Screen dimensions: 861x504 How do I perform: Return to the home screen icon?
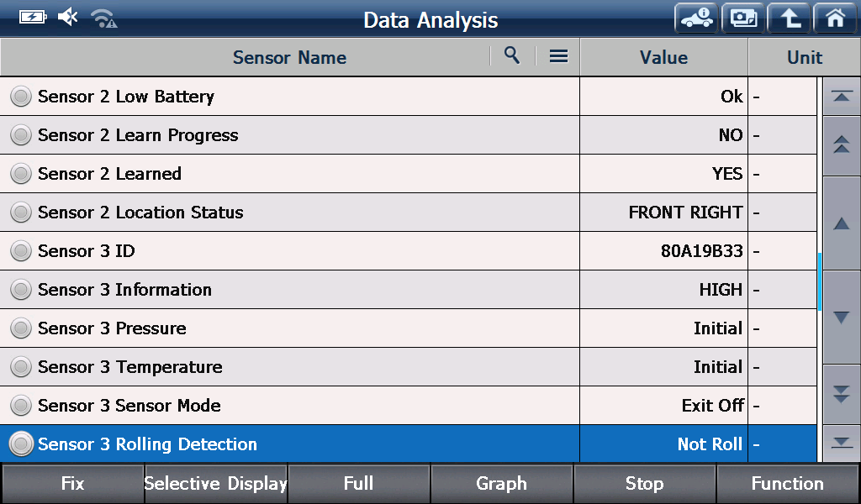point(835,18)
